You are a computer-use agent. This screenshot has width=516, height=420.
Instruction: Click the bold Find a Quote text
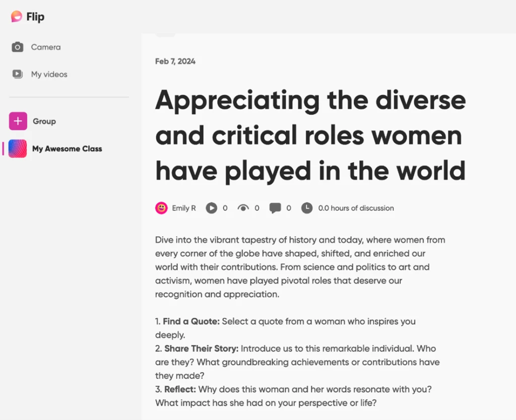point(191,321)
